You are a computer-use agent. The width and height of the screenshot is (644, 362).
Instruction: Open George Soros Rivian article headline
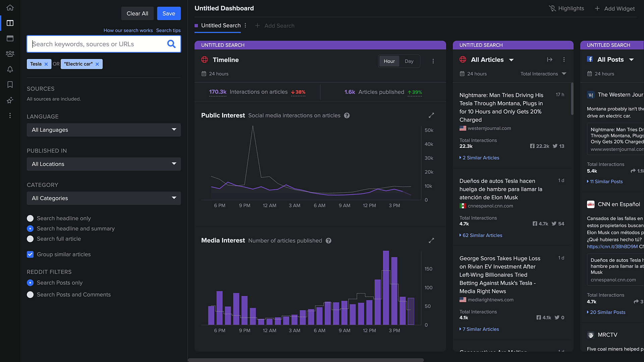point(500,275)
